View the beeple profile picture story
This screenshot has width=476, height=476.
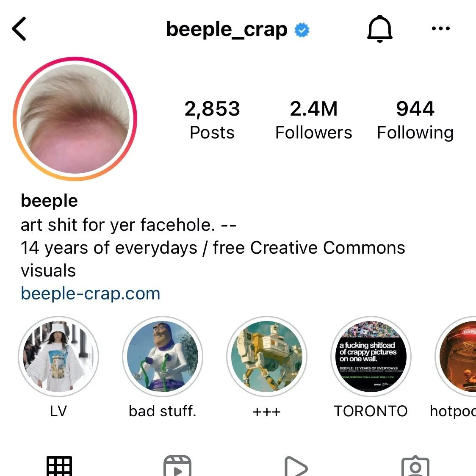click(75, 119)
